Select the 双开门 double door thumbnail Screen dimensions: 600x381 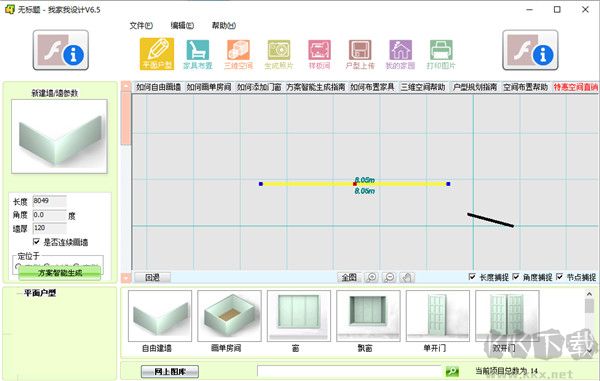pos(507,316)
